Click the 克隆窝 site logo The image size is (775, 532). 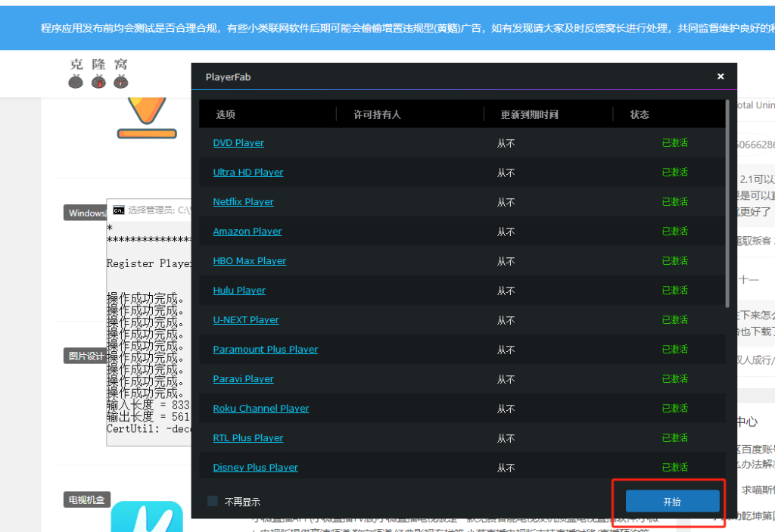click(x=98, y=73)
